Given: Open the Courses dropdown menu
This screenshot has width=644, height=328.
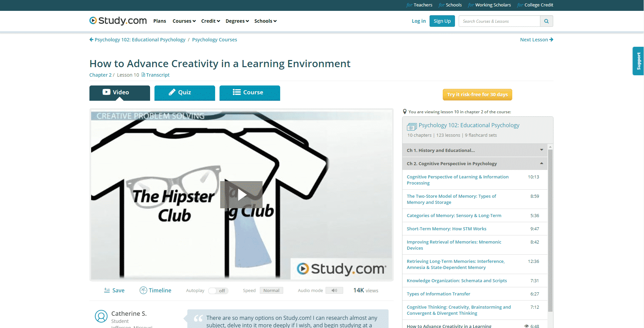Looking at the screenshot, I should (184, 21).
